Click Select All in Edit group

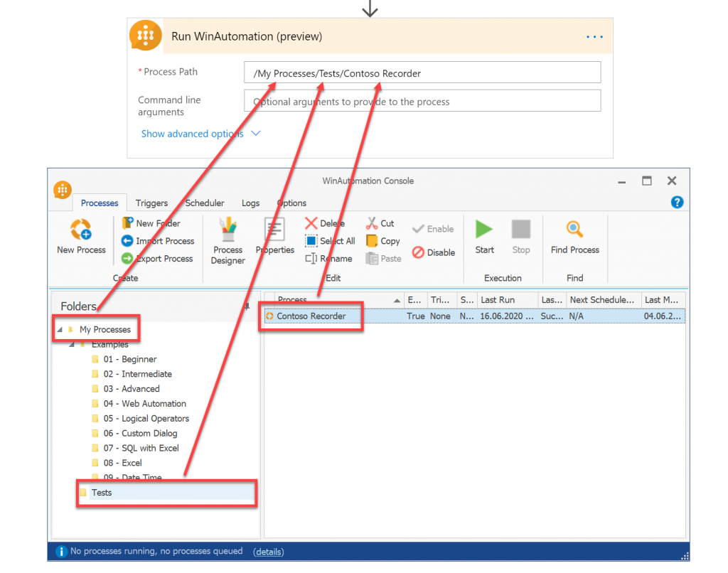point(330,241)
